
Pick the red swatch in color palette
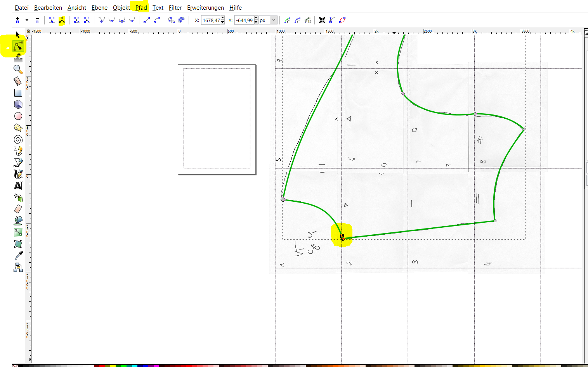click(102, 365)
